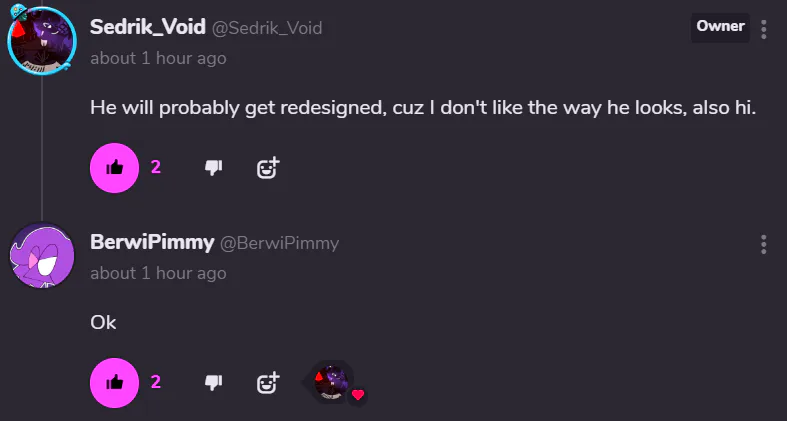This screenshot has width=787, height=421.
Task: Add a reaction to Sedrik_Void's comment
Action: click(268, 168)
